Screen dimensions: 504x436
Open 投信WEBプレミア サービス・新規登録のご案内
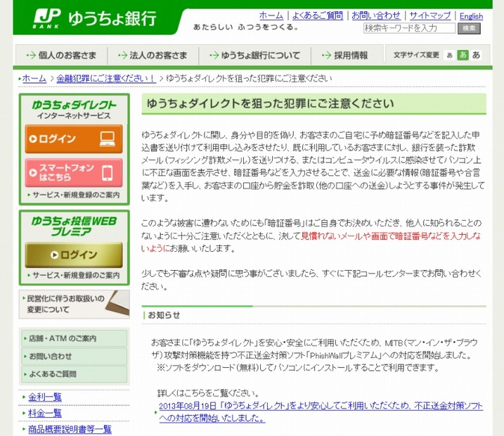pos(74,275)
